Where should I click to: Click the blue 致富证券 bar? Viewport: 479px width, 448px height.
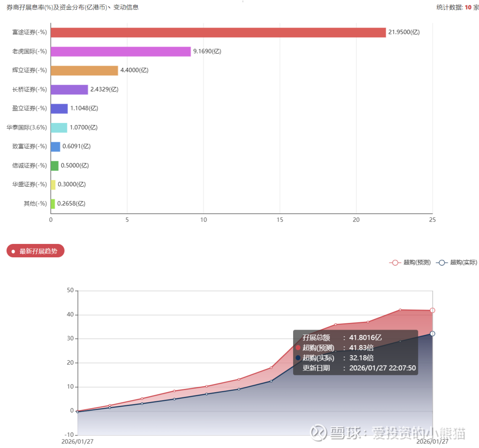(x=55, y=147)
